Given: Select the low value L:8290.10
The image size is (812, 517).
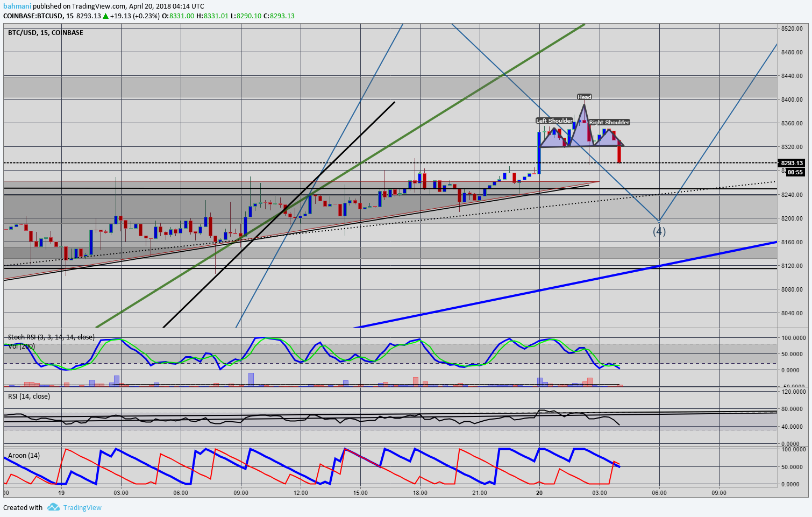Looking at the screenshot, I should (x=246, y=16).
